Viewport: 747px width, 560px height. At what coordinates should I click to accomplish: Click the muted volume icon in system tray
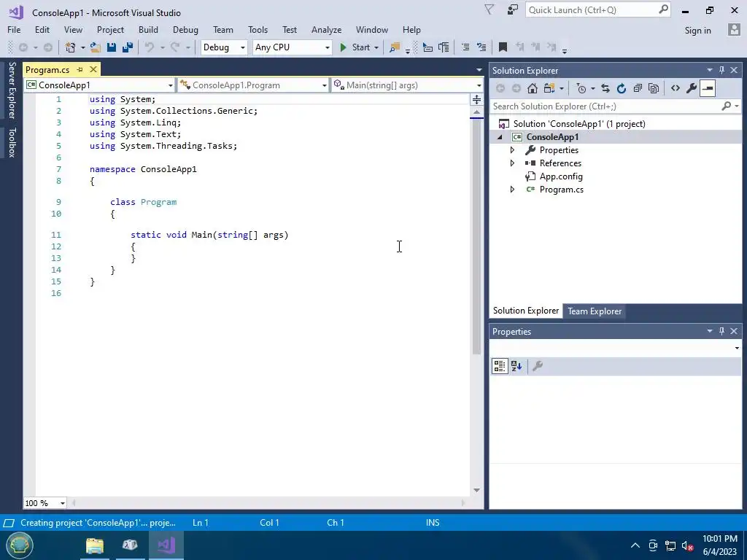click(x=687, y=545)
